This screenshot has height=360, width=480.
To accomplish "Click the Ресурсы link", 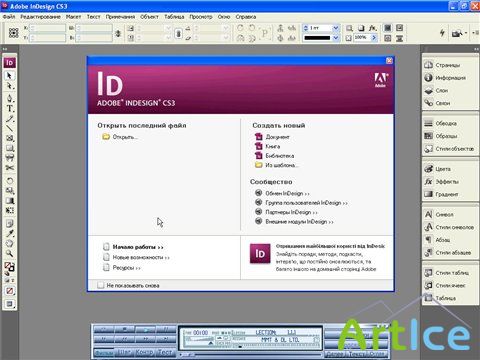I will tap(127, 268).
